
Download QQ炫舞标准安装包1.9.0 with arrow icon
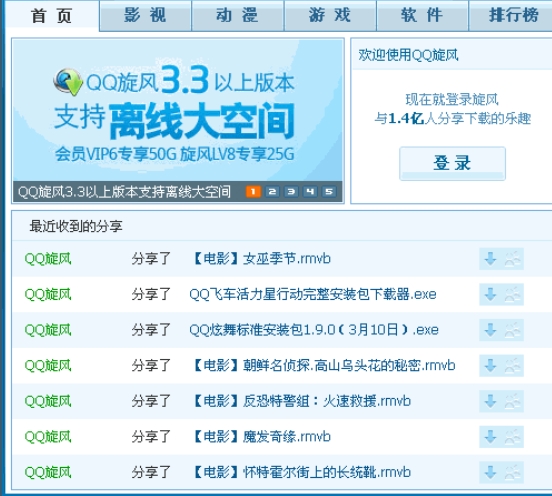(490, 330)
